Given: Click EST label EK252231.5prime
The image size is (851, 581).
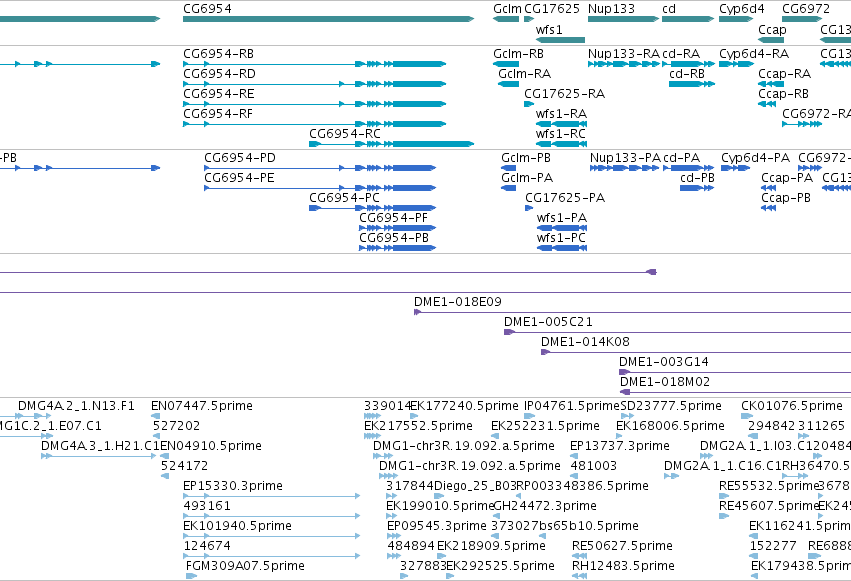Looking at the screenshot, I should pos(545,426).
